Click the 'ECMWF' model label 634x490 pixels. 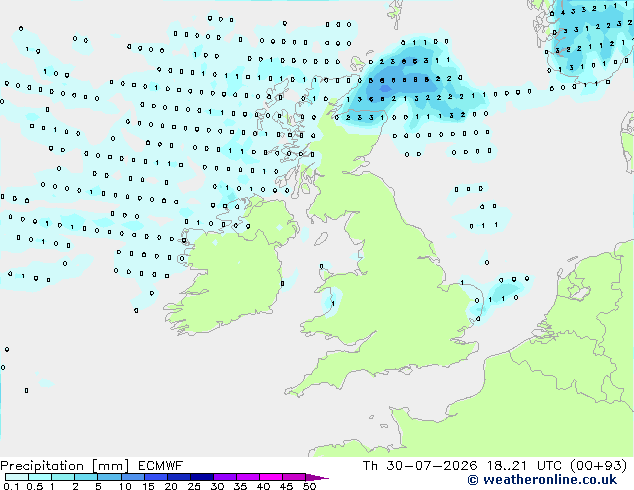(x=160, y=466)
